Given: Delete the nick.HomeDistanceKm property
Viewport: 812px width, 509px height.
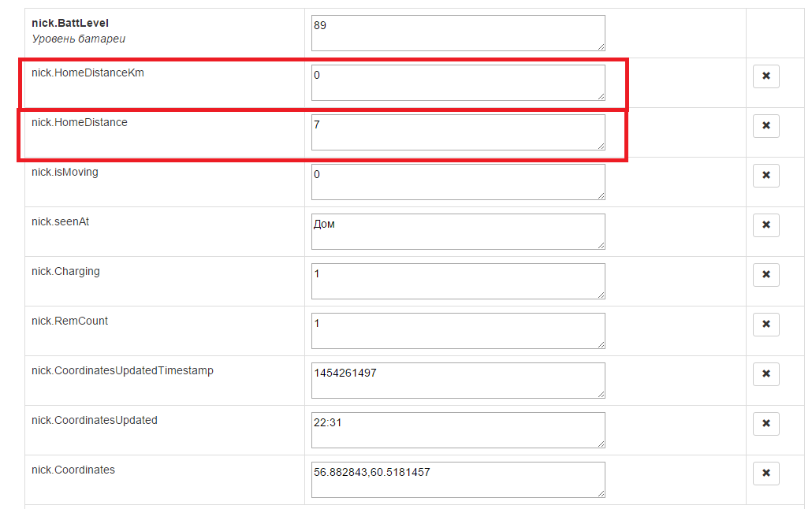Looking at the screenshot, I should (x=765, y=76).
